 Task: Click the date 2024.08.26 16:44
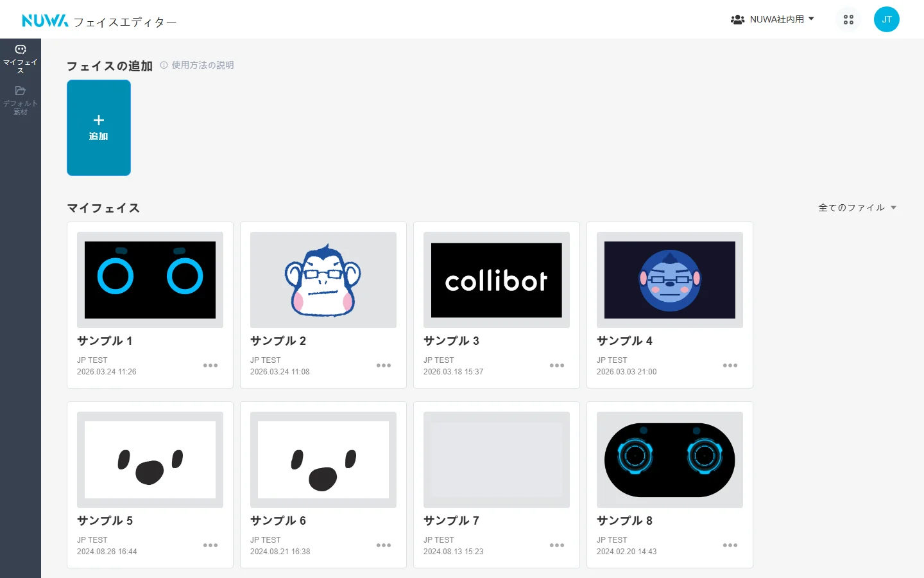click(x=107, y=552)
